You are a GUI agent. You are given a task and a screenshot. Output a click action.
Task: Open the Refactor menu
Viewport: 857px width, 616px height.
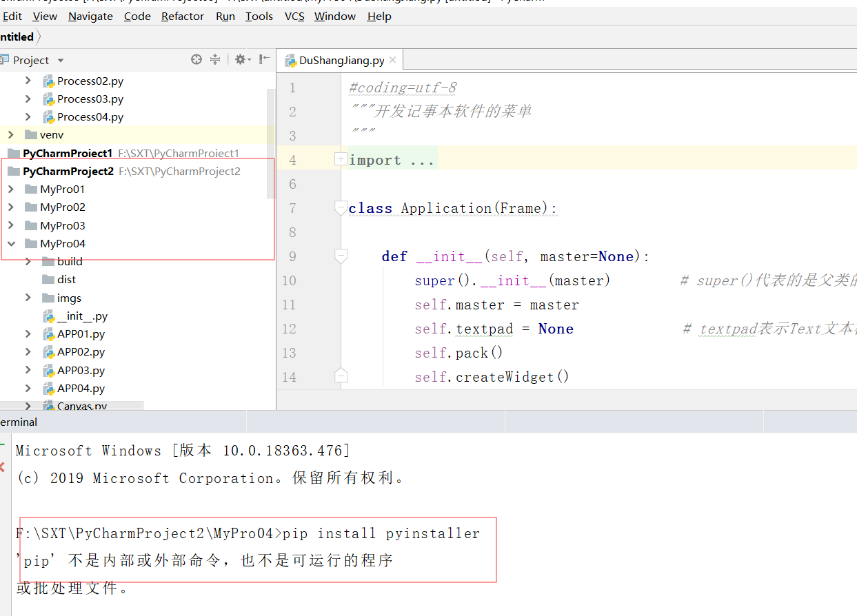click(183, 16)
